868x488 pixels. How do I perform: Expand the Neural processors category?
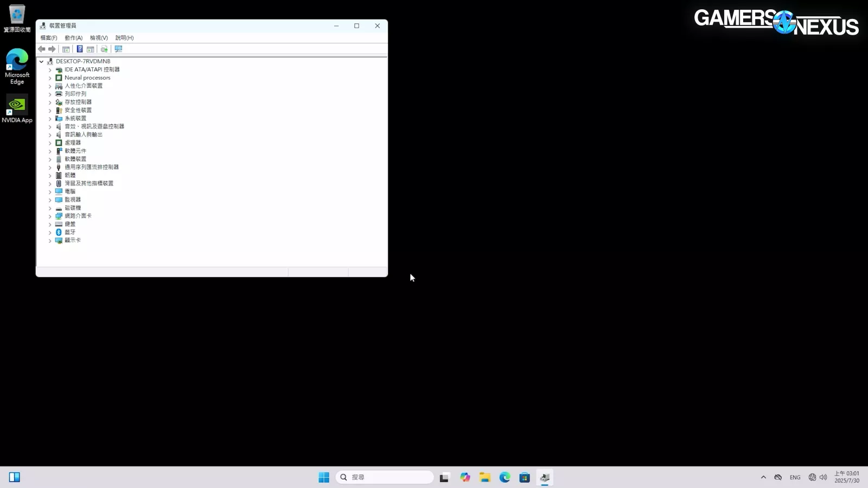50,78
